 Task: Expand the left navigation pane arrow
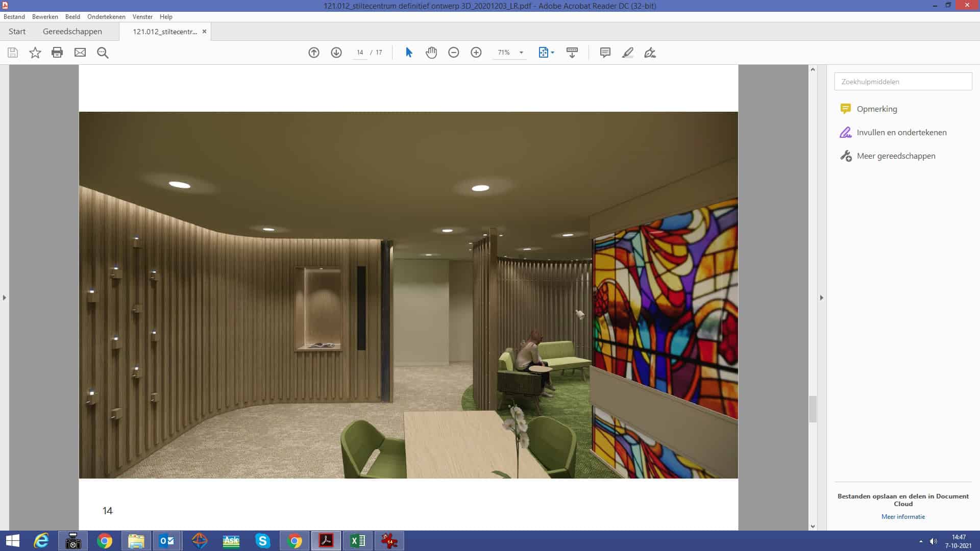[x=5, y=297]
